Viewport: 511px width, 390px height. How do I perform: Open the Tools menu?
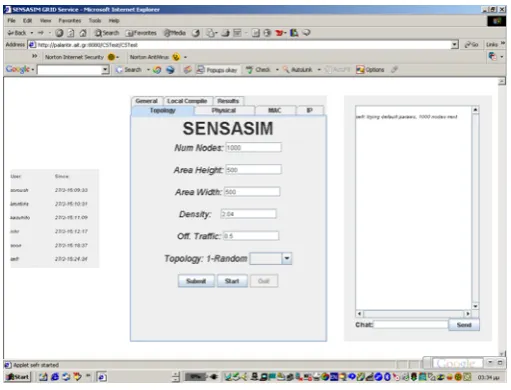95,21
